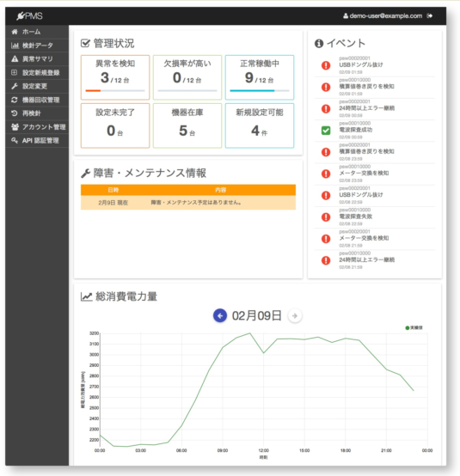Open API 認証管理 in the sidebar
The height and width of the screenshot is (476, 460).
tap(37, 141)
